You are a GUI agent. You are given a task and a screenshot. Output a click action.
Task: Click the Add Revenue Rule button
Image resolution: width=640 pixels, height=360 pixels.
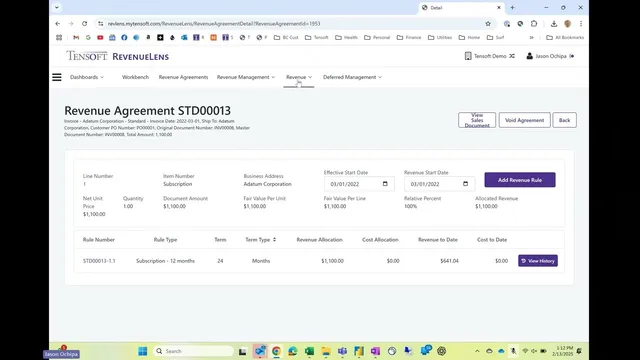pos(520,180)
